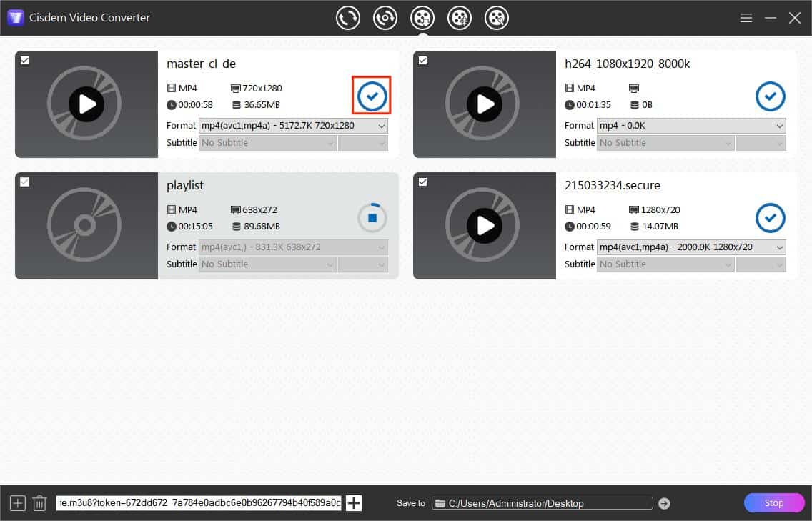812x521 pixels.
Task: Click the 215033234.secure title
Action: (x=612, y=185)
